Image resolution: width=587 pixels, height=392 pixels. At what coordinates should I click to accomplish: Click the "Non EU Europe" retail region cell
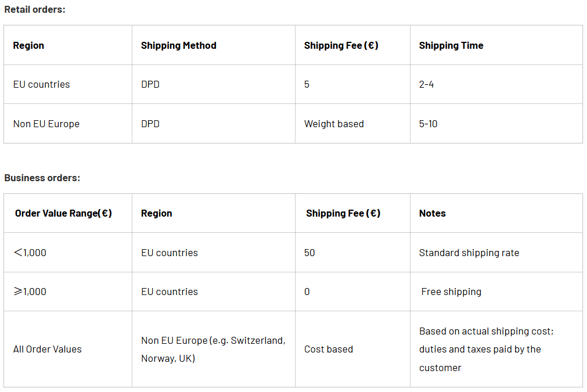46,124
